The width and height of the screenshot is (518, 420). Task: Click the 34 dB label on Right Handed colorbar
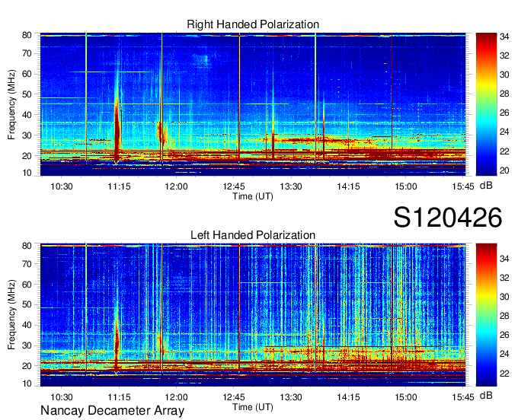504,37
